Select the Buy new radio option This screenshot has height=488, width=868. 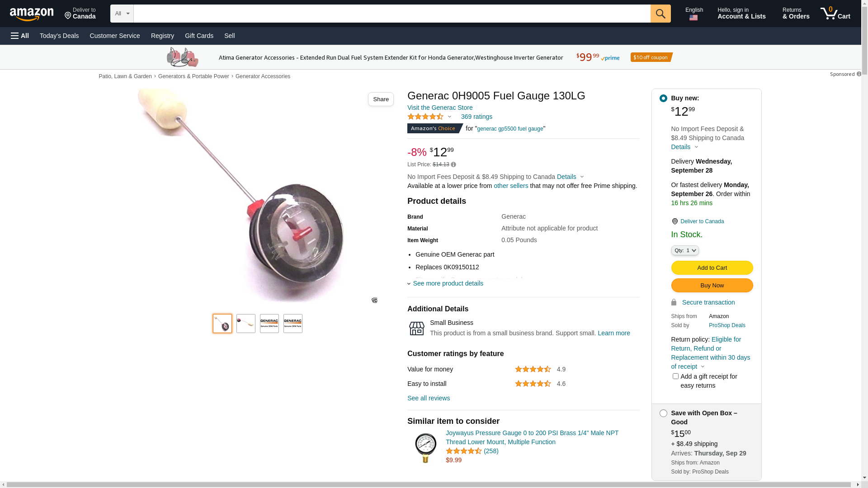click(663, 99)
